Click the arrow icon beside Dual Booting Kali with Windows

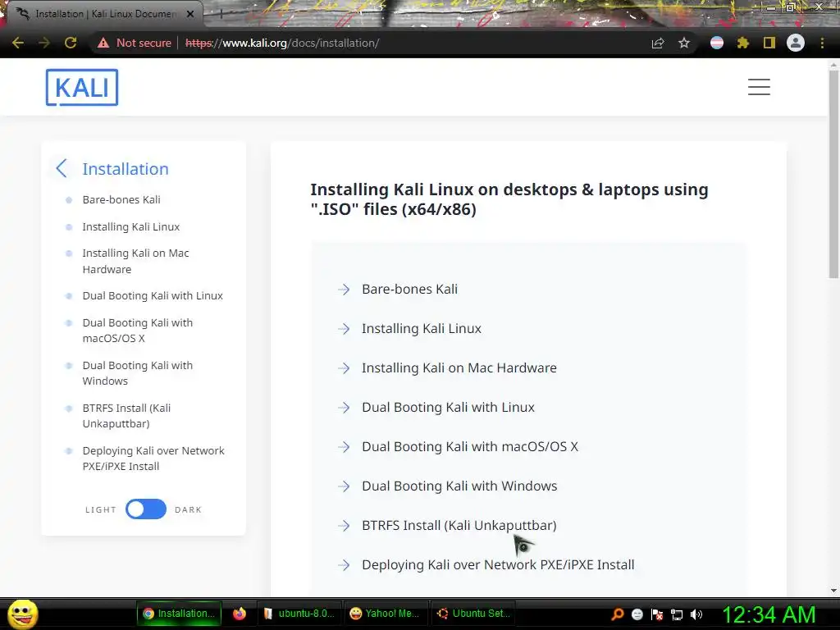(344, 486)
